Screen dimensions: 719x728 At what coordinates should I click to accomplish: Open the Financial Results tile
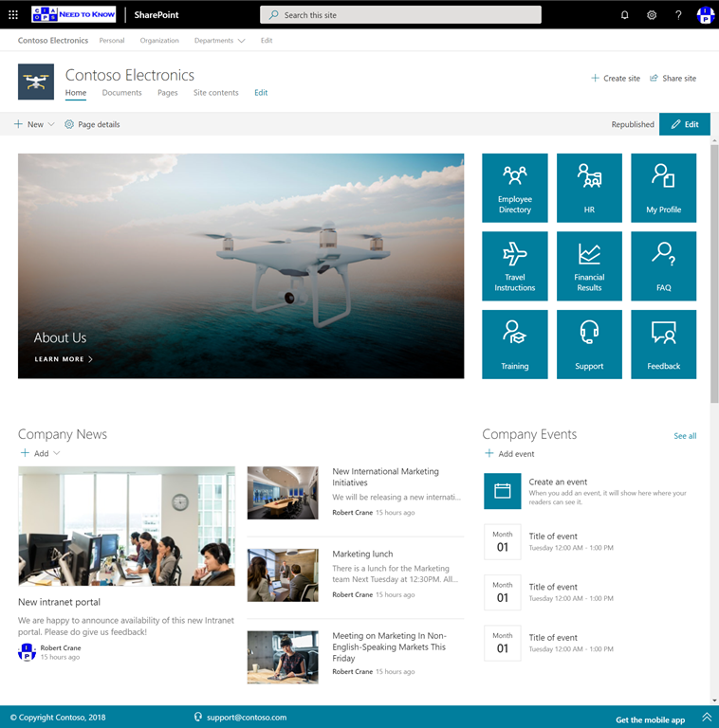pyautogui.click(x=589, y=266)
